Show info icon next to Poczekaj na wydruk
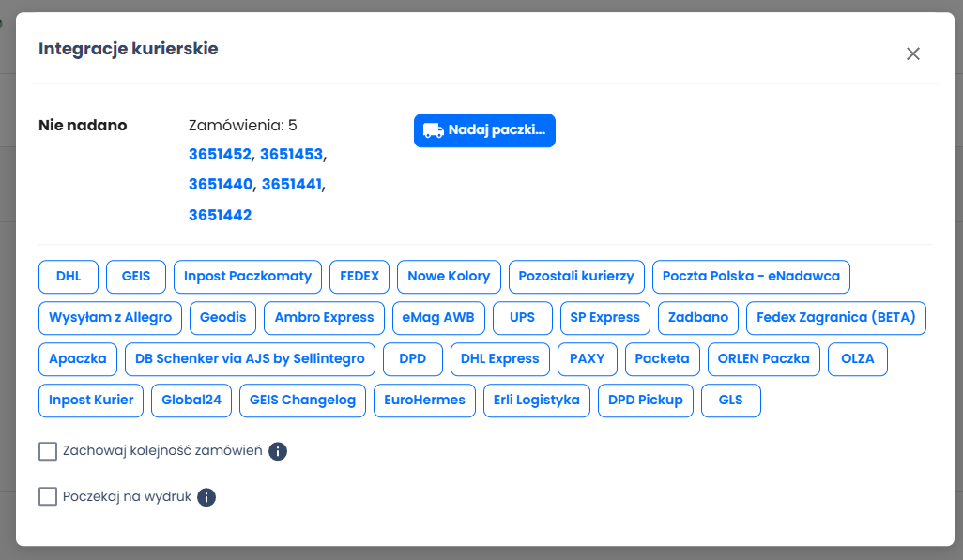Screen dimensions: 963x560 click(206, 497)
